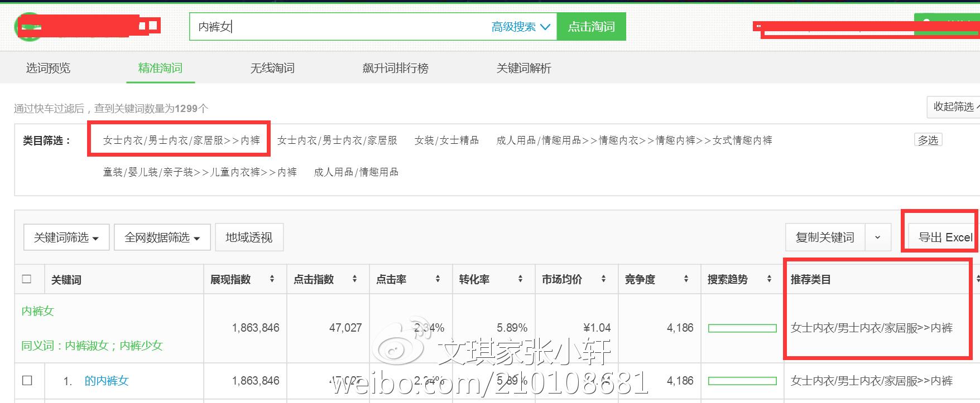Filter by 女式情趣内裤 category path
This screenshot has height=403, width=980.
634,140
